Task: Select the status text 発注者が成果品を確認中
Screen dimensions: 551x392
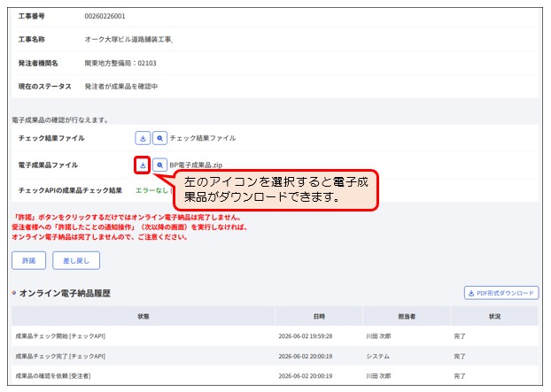Action: pos(120,87)
